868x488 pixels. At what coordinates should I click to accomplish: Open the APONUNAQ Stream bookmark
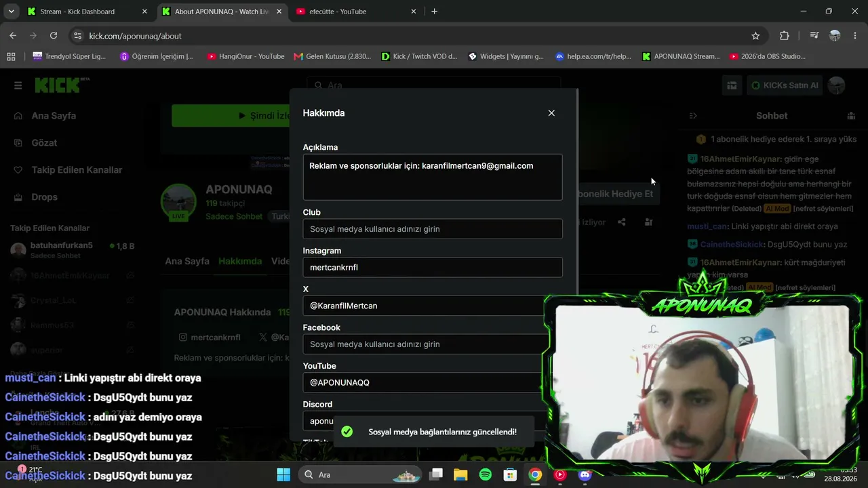coord(681,57)
